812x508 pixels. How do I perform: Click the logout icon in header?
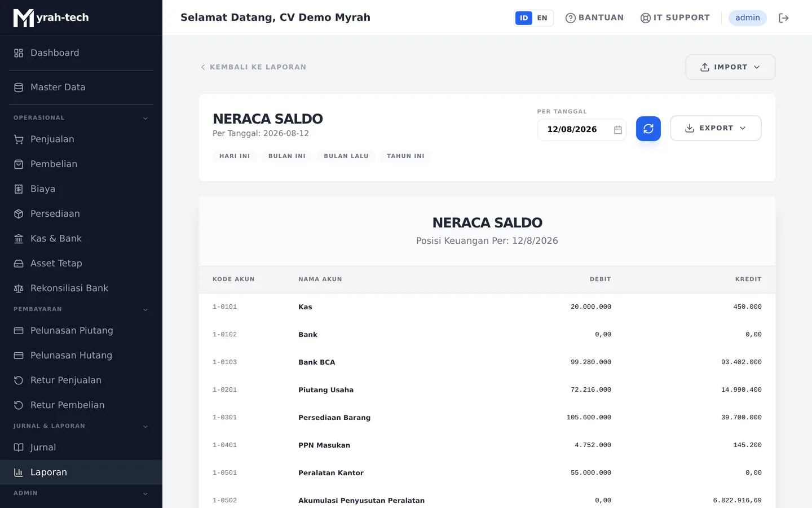784,18
